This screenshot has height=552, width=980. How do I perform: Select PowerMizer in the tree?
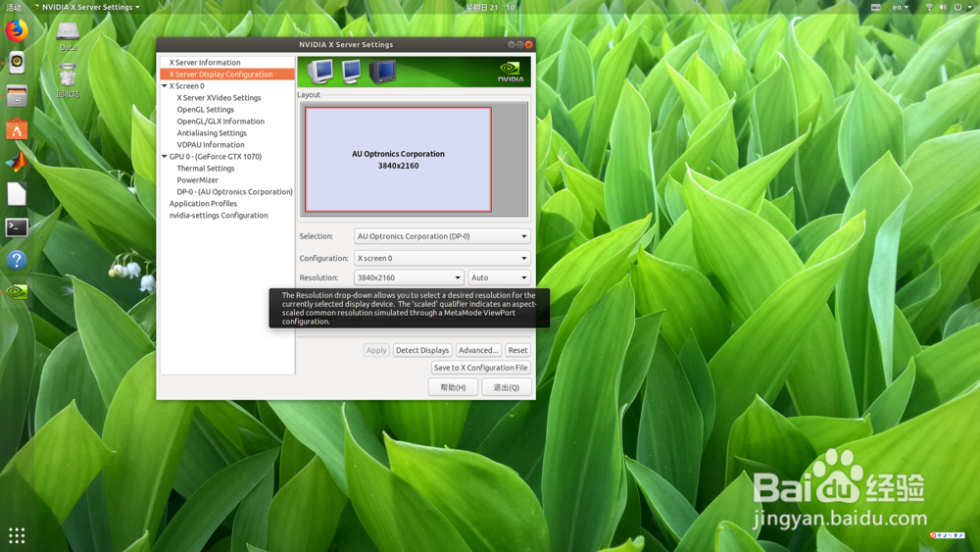point(197,180)
